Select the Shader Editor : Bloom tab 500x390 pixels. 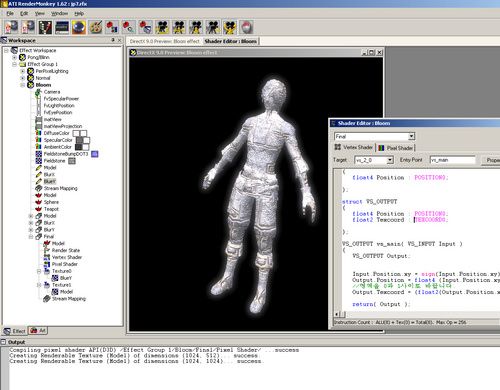coord(231,41)
